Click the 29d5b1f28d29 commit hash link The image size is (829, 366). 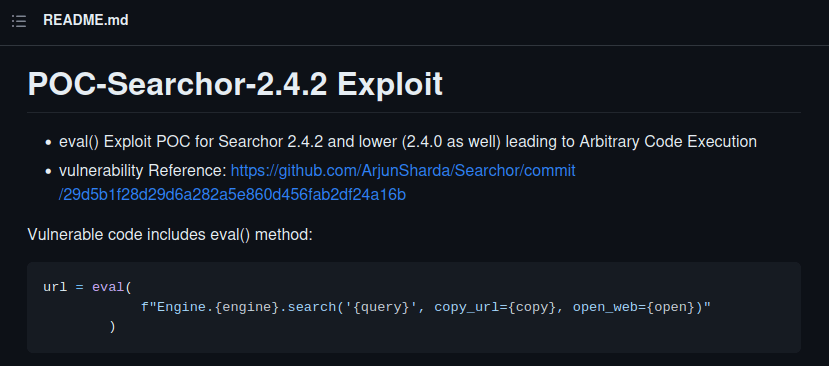[x=233, y=195]
